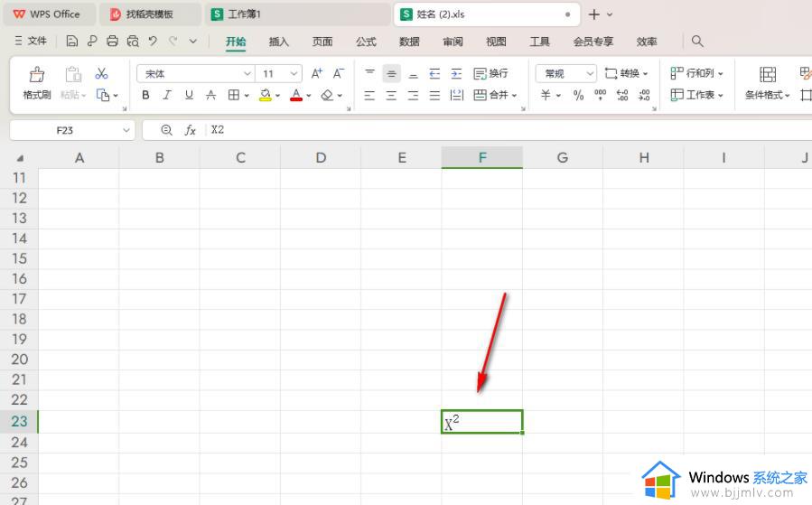The image size is (812, 505).
Task: Click the 换行 wrap text button
Action: (490, 73)
